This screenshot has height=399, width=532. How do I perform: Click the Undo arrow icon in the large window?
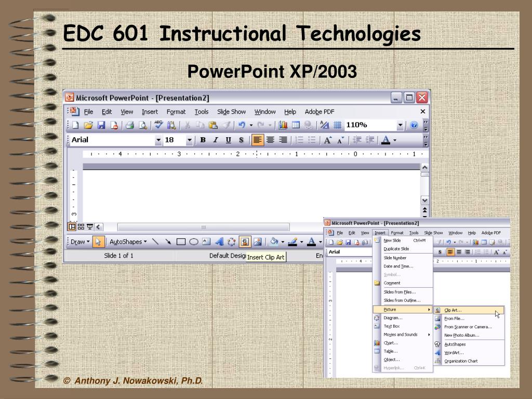pos(242,125)
